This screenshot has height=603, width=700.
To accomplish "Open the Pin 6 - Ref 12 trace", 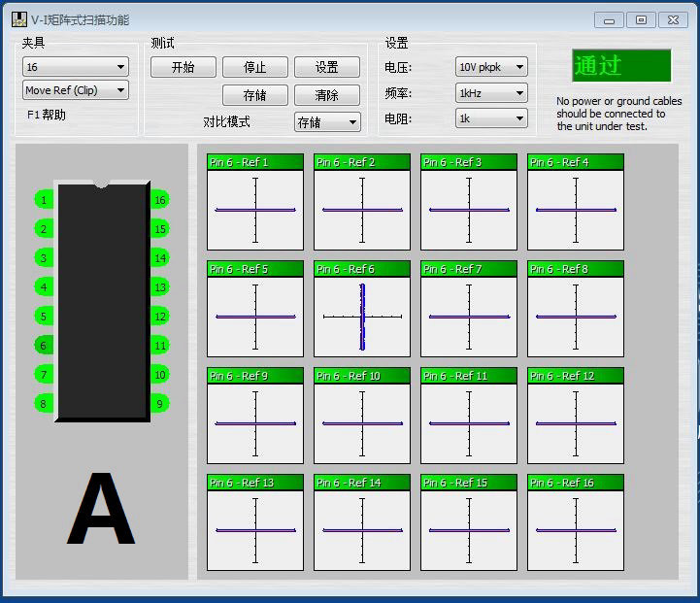I will 576,416.
